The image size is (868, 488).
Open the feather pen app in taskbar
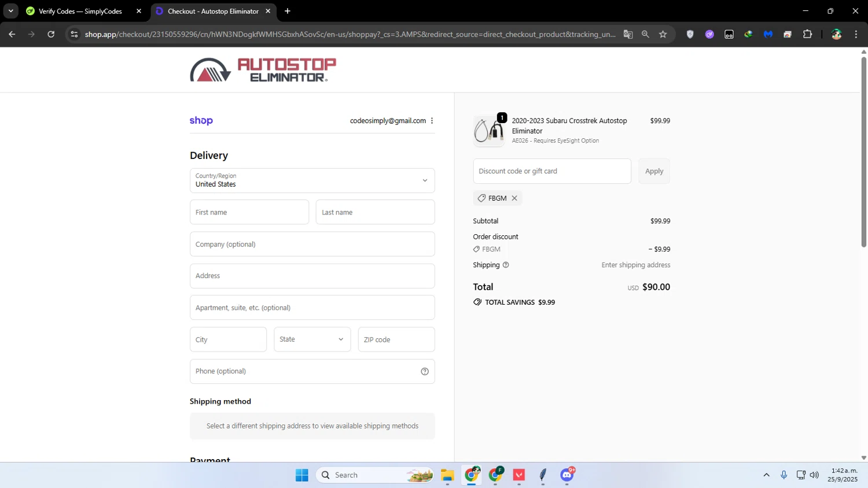click(x=543, y=475)
